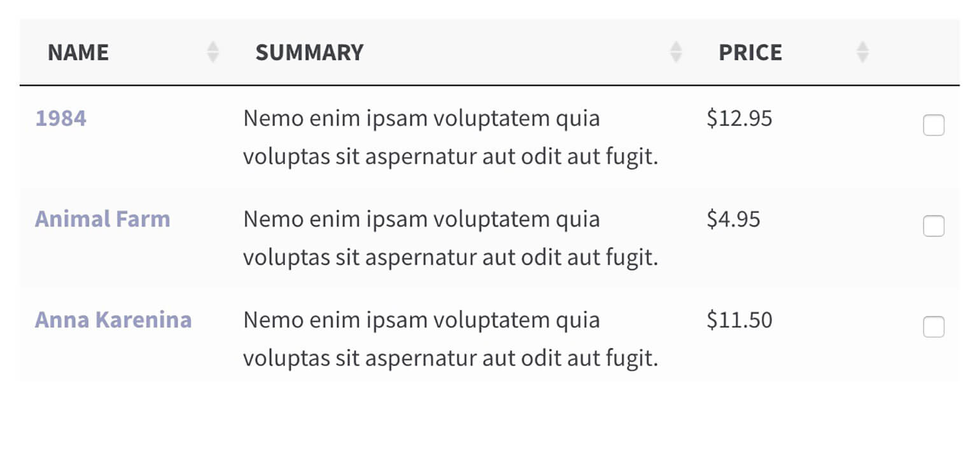Click the $11.50 price cell
980x459 pixels.
[x=739, y=319]
